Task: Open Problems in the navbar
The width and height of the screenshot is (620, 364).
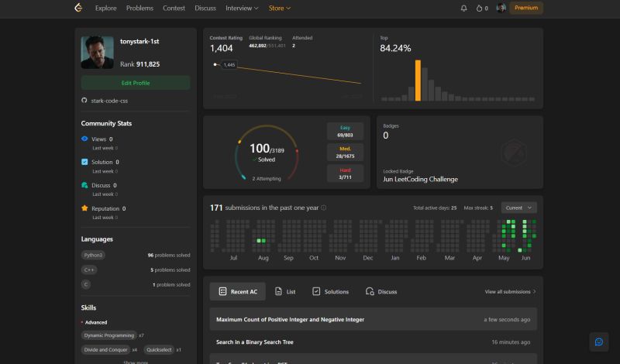Action: (139, 8)
